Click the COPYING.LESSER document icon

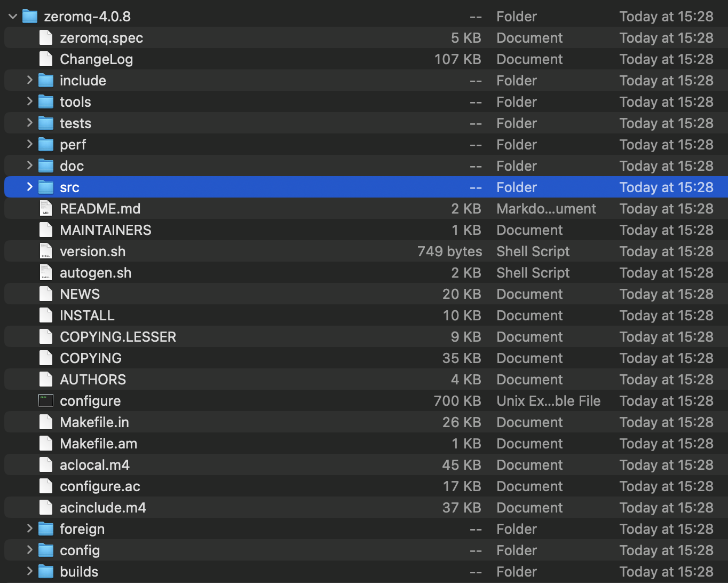(46, 337)
